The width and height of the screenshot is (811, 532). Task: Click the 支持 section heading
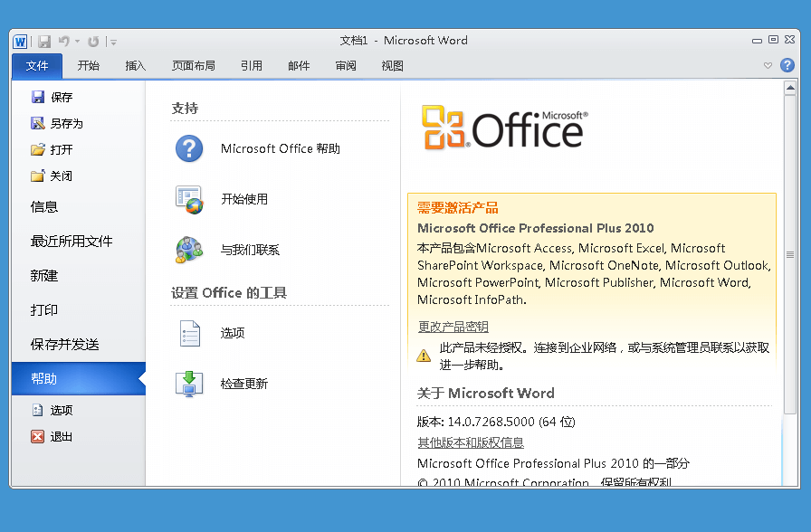tap(186, 108)
